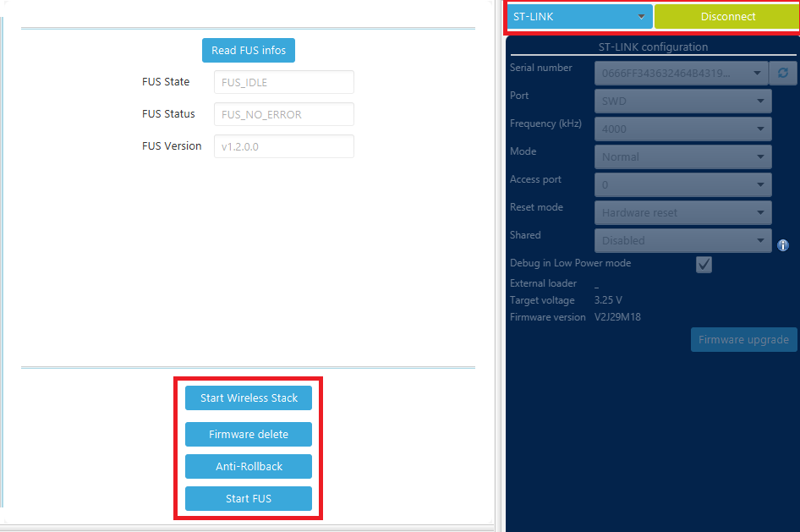
Task: Click the Anti-Rollback button
Action: click(x=249, y=466)
